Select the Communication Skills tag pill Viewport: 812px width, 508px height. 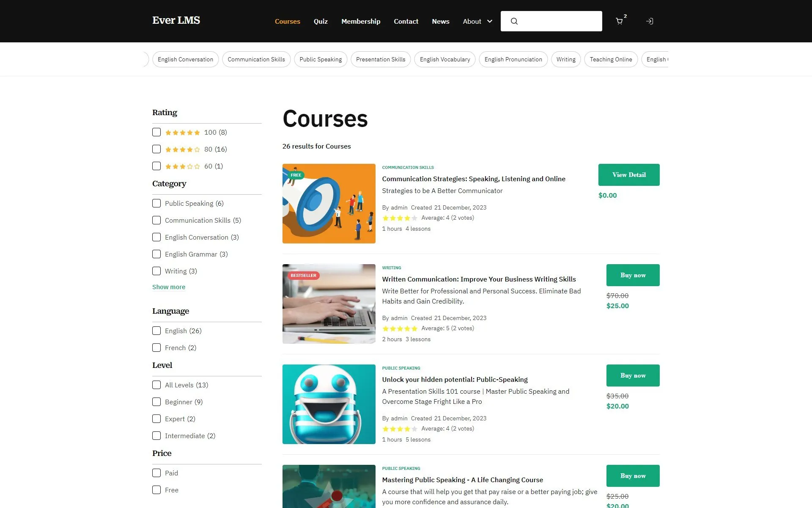(256, 59)
